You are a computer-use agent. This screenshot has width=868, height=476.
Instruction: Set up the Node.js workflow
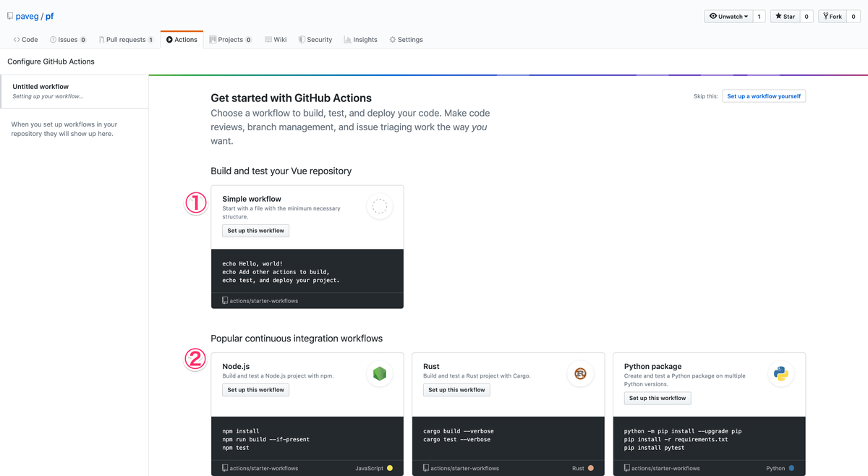point(256,390)
